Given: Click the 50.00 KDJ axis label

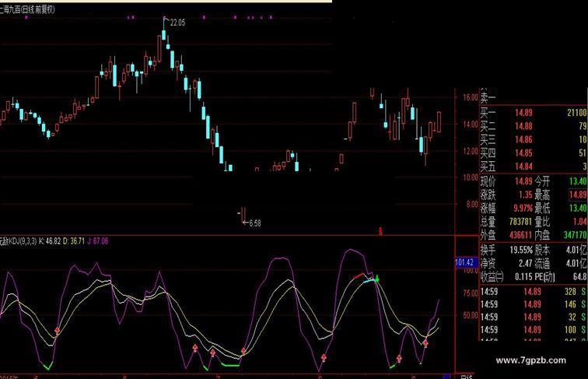Looking at the screenshot, I should [471, 315].
